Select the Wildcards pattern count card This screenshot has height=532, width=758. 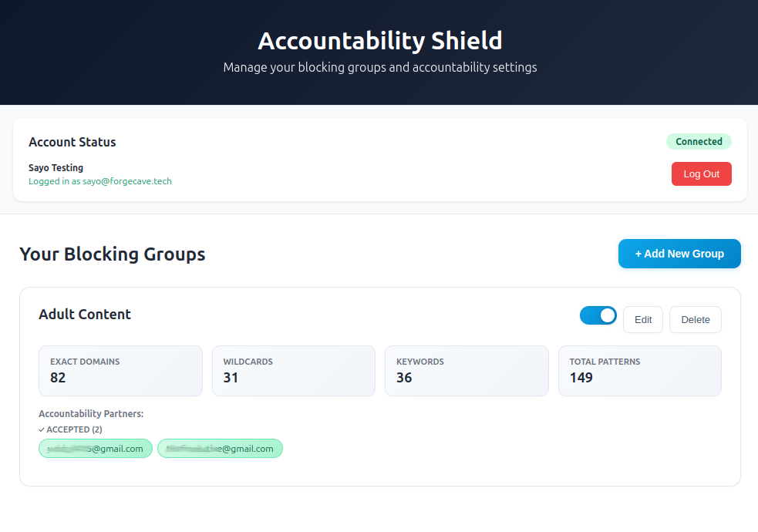point(293,371)
